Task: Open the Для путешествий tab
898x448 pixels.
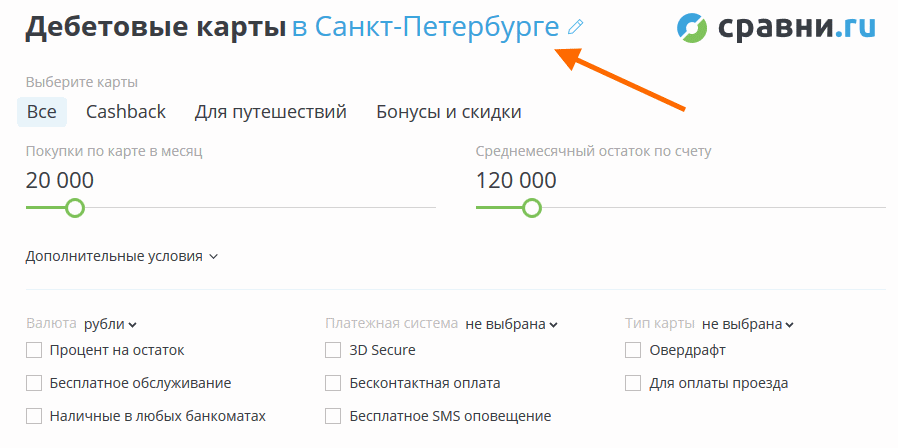Action: click(x=271, y=112)
